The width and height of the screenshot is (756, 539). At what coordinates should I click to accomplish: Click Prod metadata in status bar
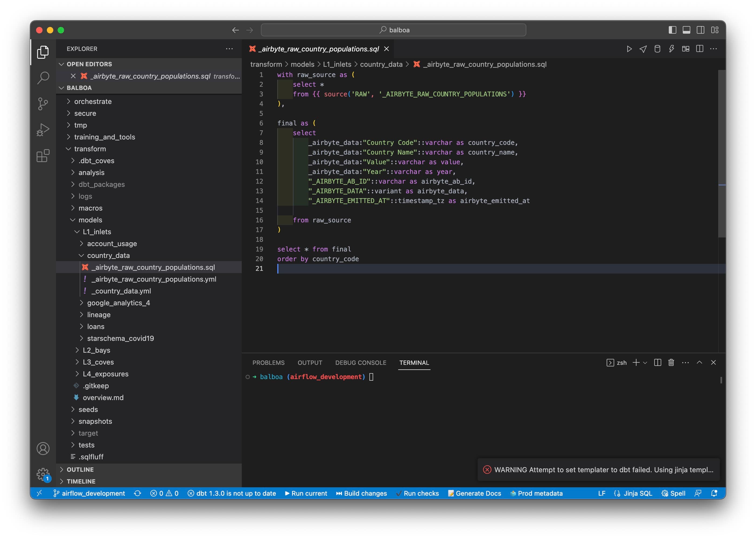pyautogui.click(x=536, y=493)
